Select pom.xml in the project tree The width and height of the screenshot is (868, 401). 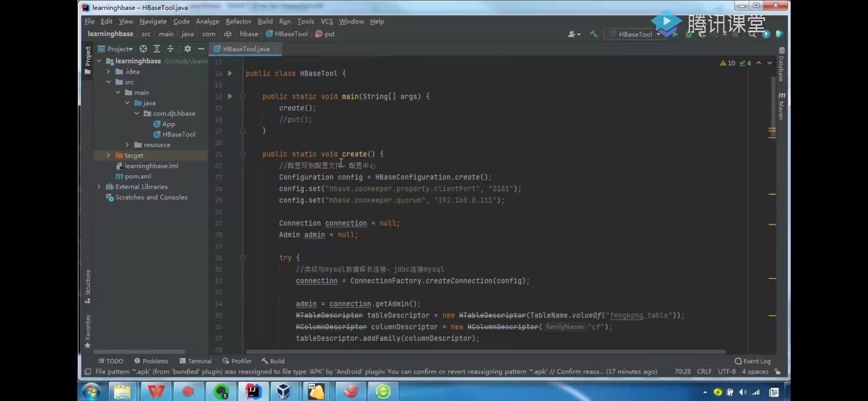click(x=132, y=177)
